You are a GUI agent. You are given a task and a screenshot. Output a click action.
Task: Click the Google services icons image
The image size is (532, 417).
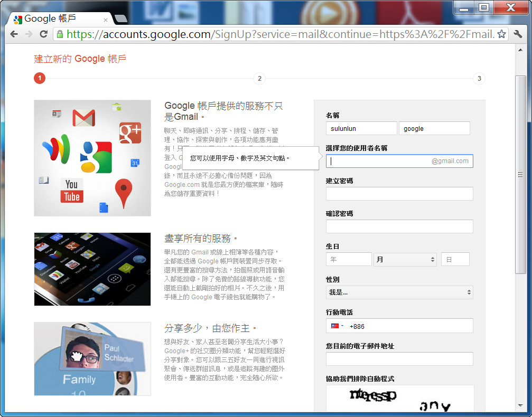92,158
